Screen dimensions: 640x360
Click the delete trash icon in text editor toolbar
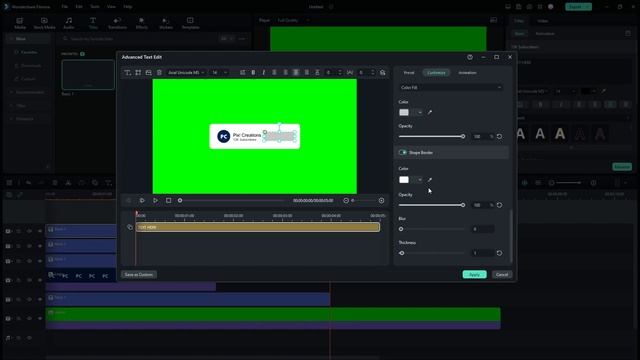pos(159,73)
